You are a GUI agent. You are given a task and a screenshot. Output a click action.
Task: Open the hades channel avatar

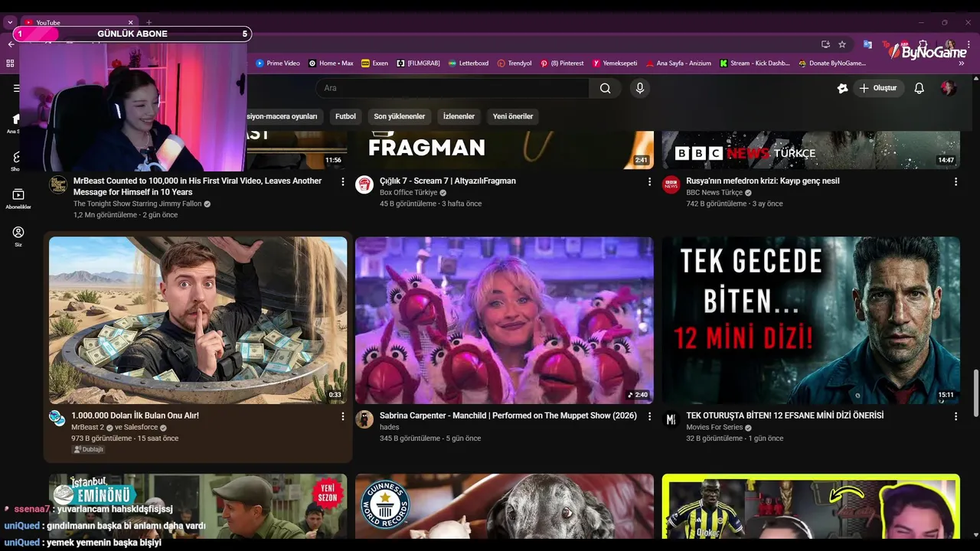click(x=364, y=419)
